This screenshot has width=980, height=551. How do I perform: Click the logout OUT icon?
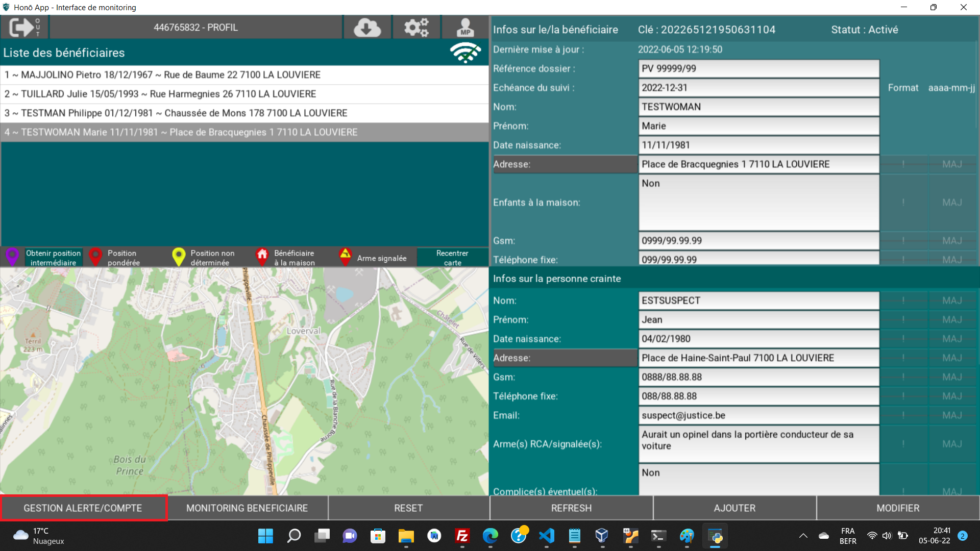(x=24, y=27)
